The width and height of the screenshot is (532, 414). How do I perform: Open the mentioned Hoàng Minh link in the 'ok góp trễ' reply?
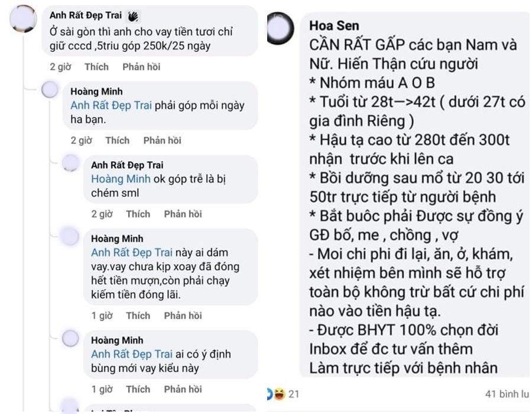(121, 179)
